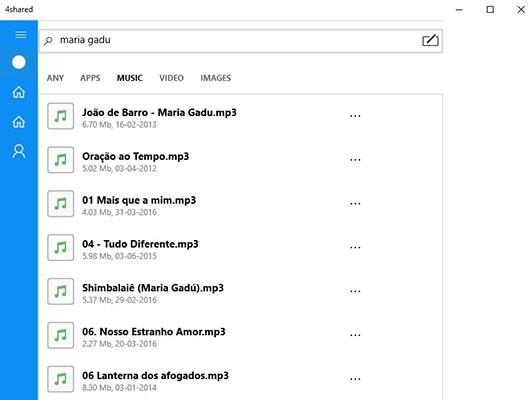Click the edit icon in search bar
This screenshot has width=530, height=400.
click(x=430, y=41)
